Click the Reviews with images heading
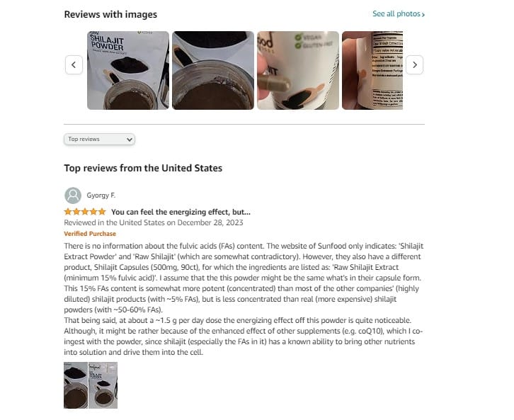The height and width of the screenshot is (420, 514). click(x=110, y=14)
